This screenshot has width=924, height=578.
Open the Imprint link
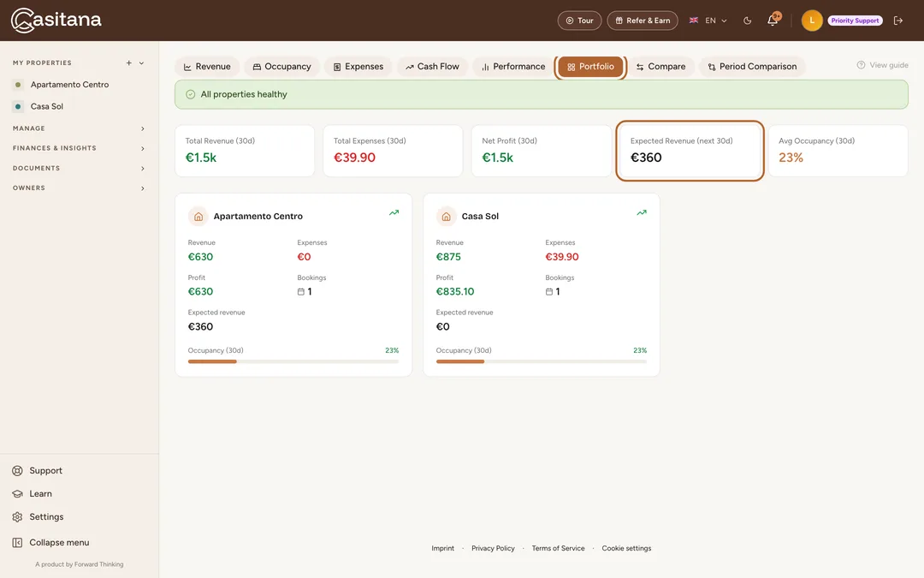442,549
